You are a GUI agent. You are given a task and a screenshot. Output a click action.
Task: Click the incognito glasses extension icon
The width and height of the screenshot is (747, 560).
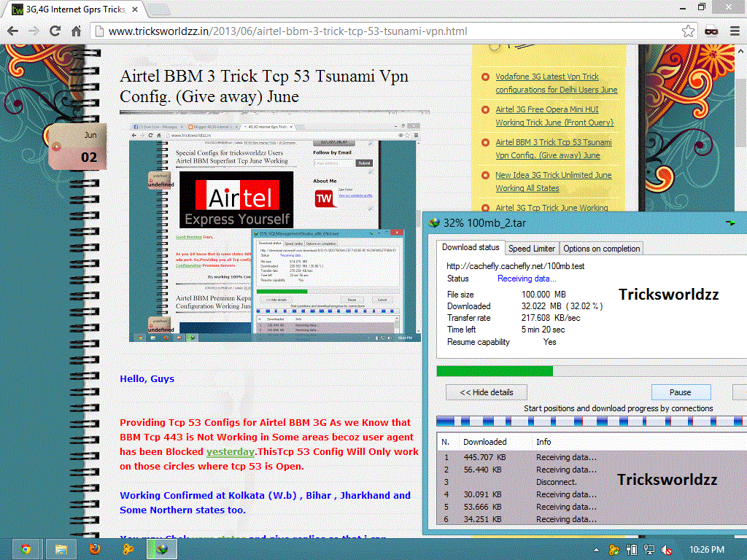coord(711,31)
